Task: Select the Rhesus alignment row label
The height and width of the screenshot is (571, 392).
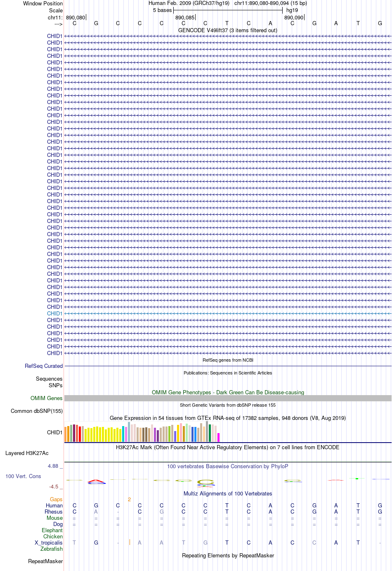Action: [54, 512]
